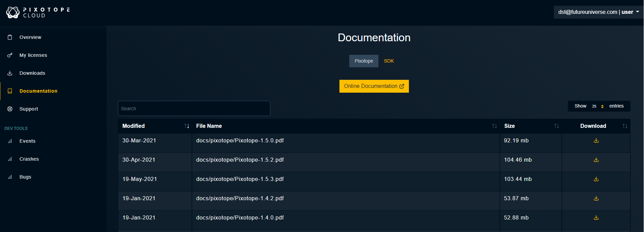
Task: Sort table by Modified column arrows
Action: pyautogui.click(x=187, y=126)
